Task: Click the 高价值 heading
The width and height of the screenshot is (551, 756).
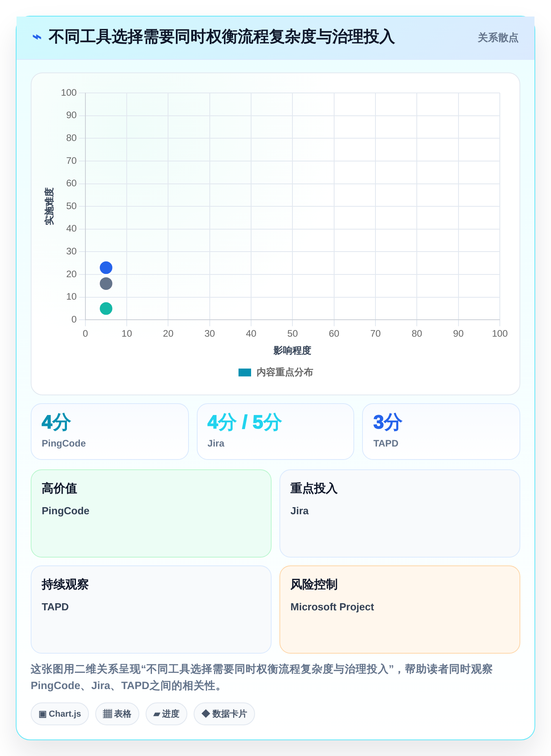Action: [59, 488]
